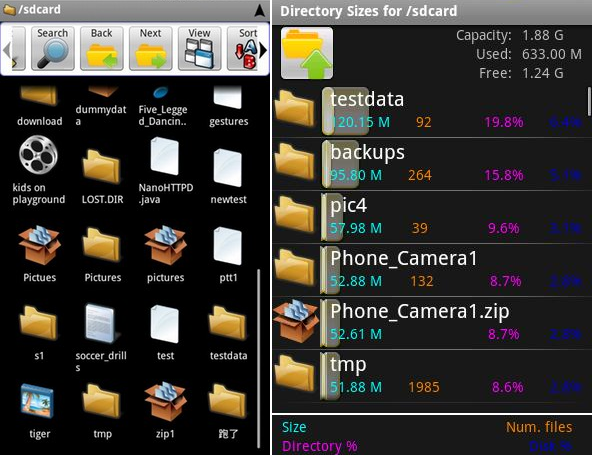Select the testdata directory size row

pos(430,110)
